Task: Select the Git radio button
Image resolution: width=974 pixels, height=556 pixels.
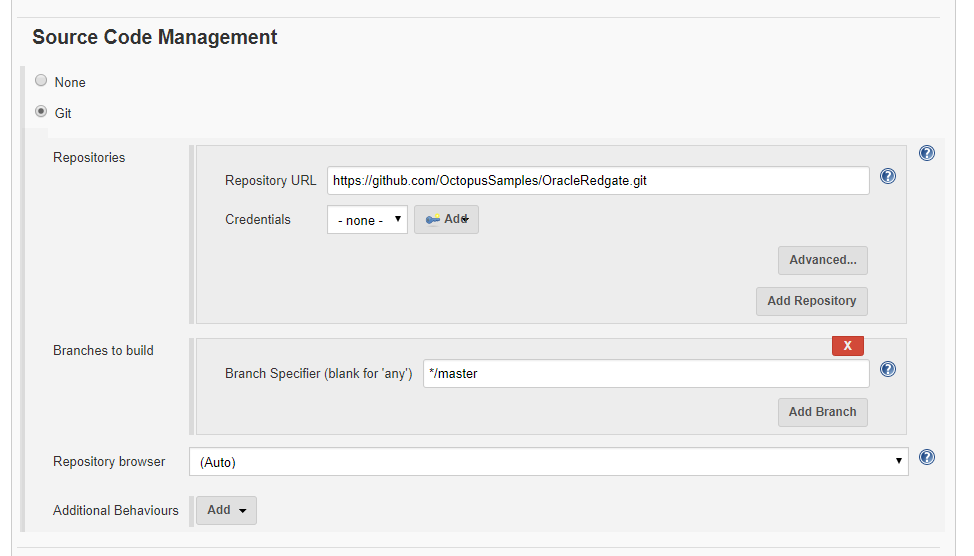Action: pos(41,112)
